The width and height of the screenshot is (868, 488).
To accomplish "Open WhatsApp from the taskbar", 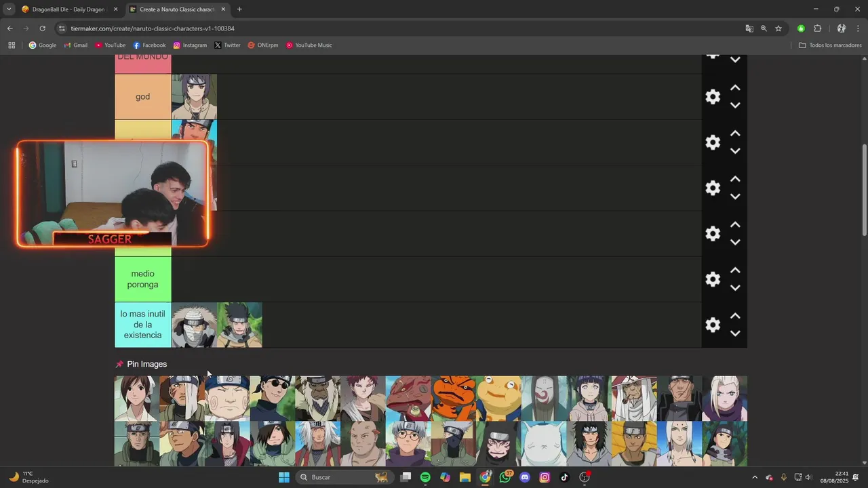I will click(505, 477).
